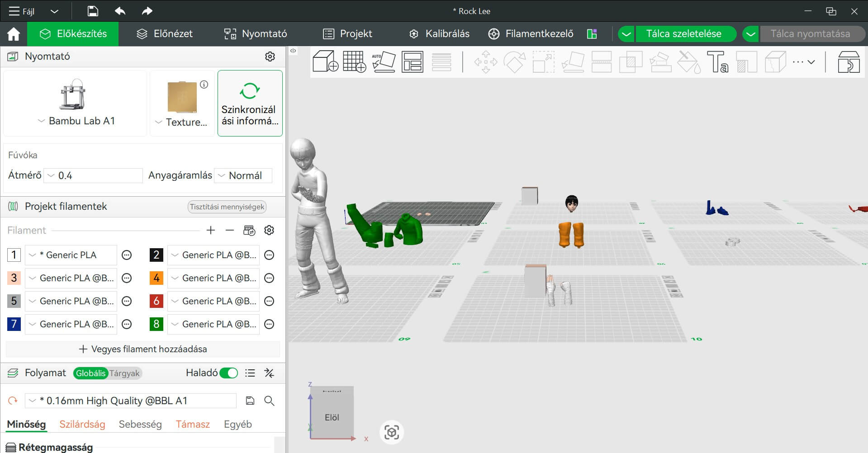Click the fit-view icon below the 3D viewport
Viewport: 868px width, 453px height.
pos(392,432)
